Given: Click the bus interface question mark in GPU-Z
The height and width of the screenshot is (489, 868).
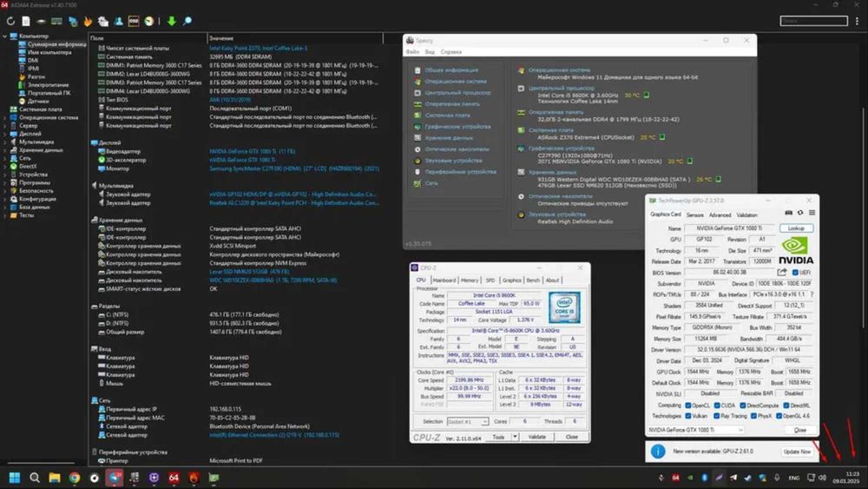Looking at the screenshot, I should point(812,294).
